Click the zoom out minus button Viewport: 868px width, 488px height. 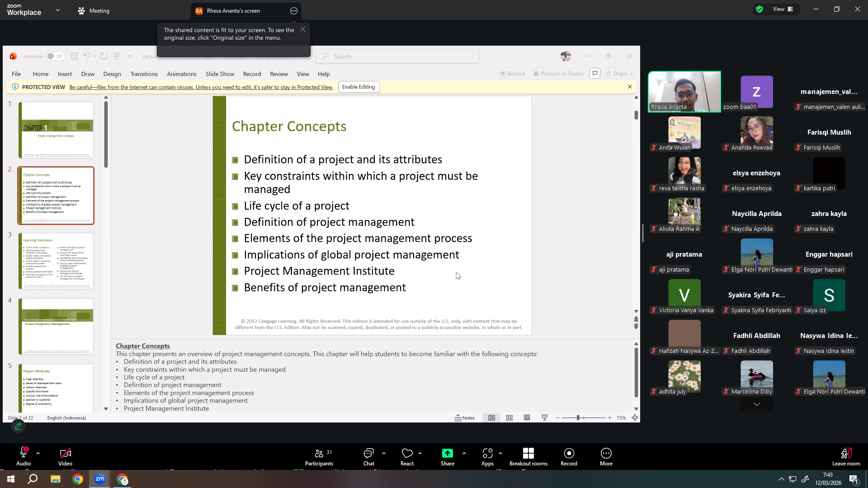558,418
